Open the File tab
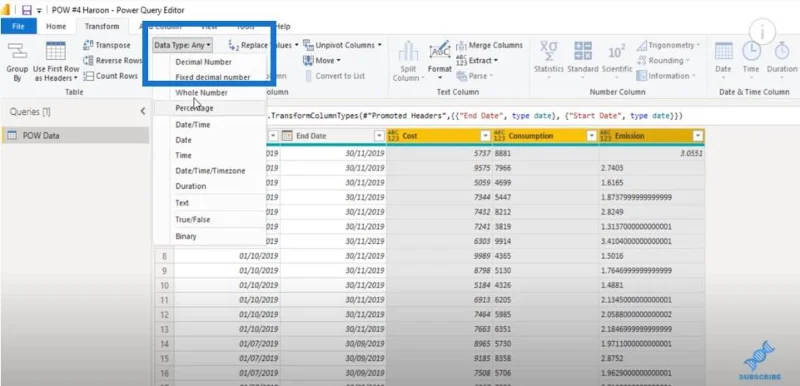This screenshot has height=386, width=800. click(x=18, y=27)
